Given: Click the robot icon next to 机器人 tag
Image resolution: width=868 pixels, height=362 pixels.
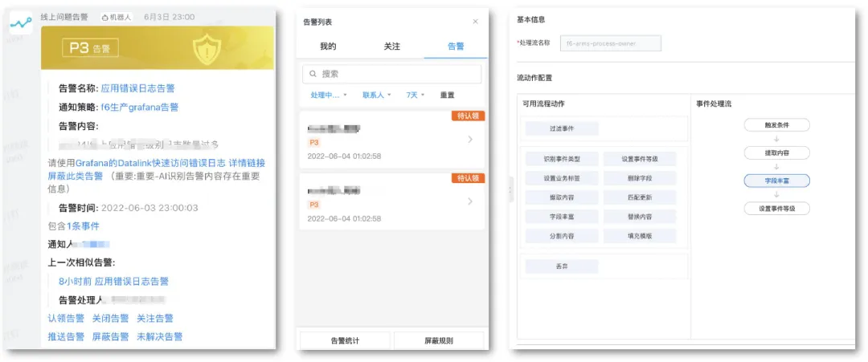Looking at the screenshot, I should tap(105, 17).
